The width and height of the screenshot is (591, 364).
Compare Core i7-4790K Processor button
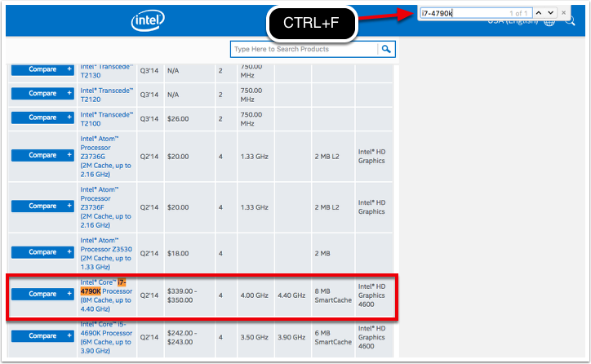coord(42,294)
